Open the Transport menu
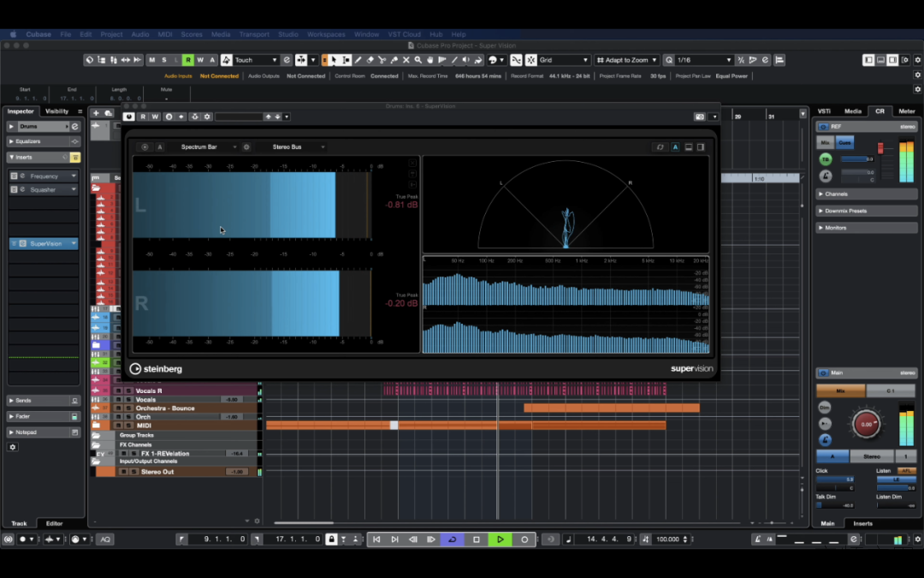This screenshot has height=578, width=924. (254, 34)
